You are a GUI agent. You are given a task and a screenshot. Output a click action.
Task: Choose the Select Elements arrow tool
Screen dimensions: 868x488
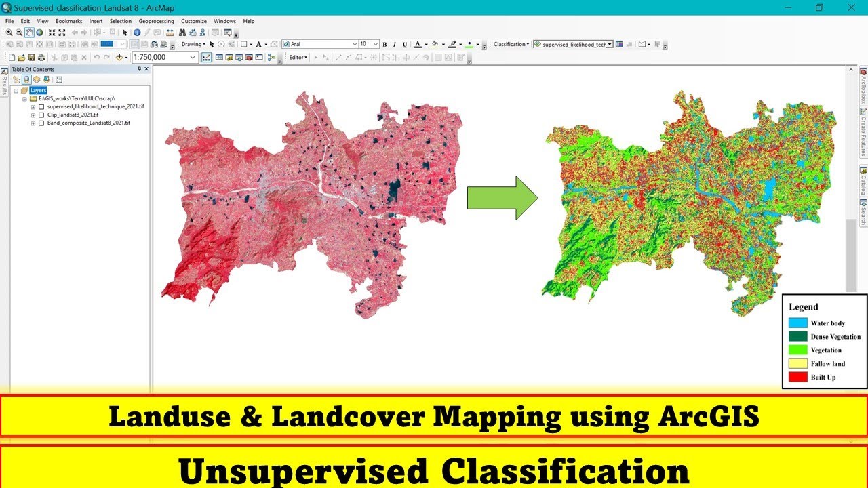[x=125, y=32]
